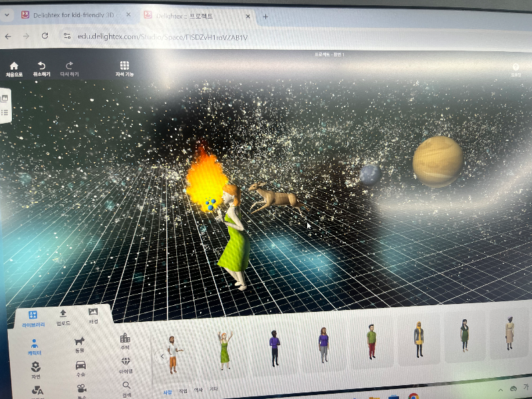This screenshot has width=532, height=399.
Task: Select the 주택 building category icon
Action: pyautogui.click(x=125, y=338)
